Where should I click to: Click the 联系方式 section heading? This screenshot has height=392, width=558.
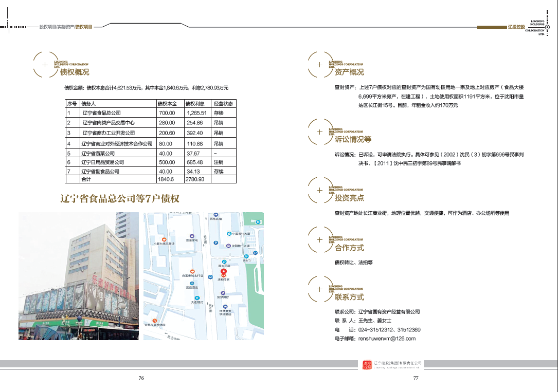point(349,297)
